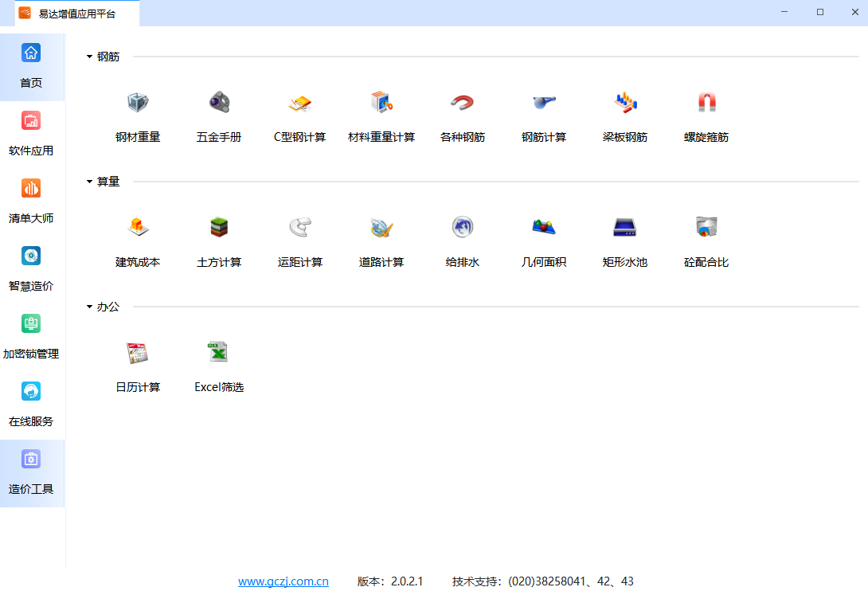Collapse the 算量 section

[90, 182]
